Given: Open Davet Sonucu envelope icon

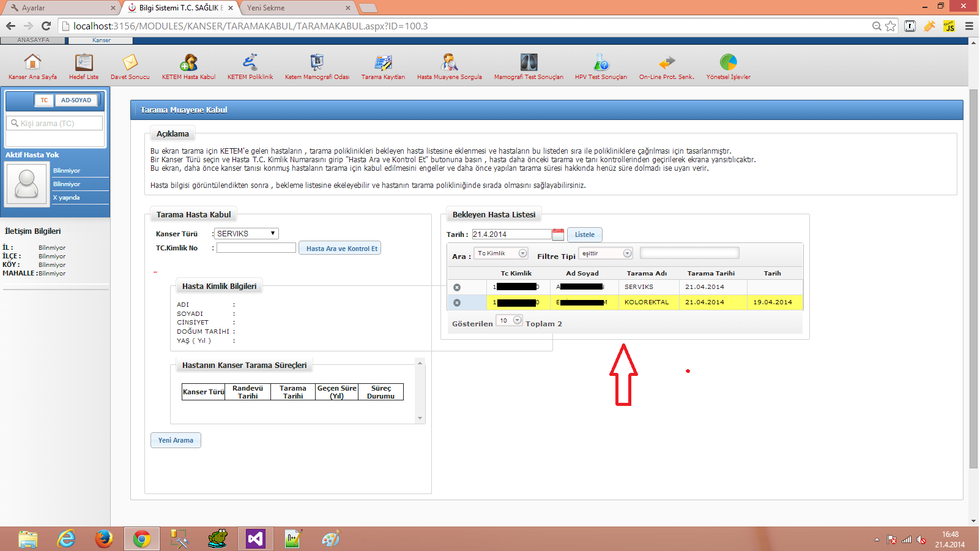Looking at the screenshot, I should [x=130, y=62].
